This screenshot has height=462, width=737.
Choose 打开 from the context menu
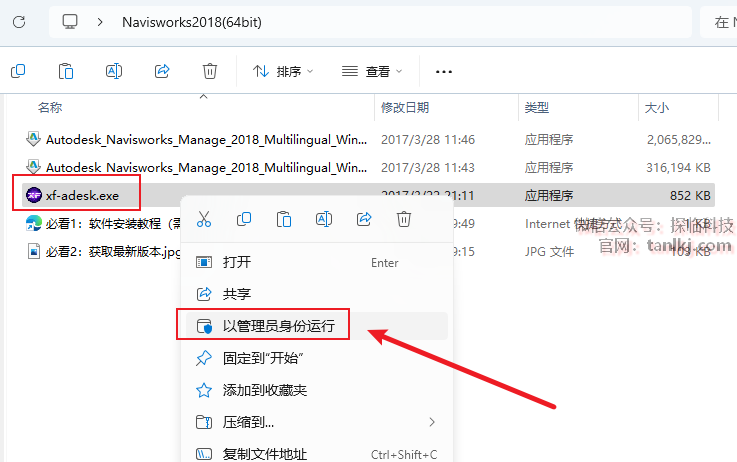(x=317, y=262)
